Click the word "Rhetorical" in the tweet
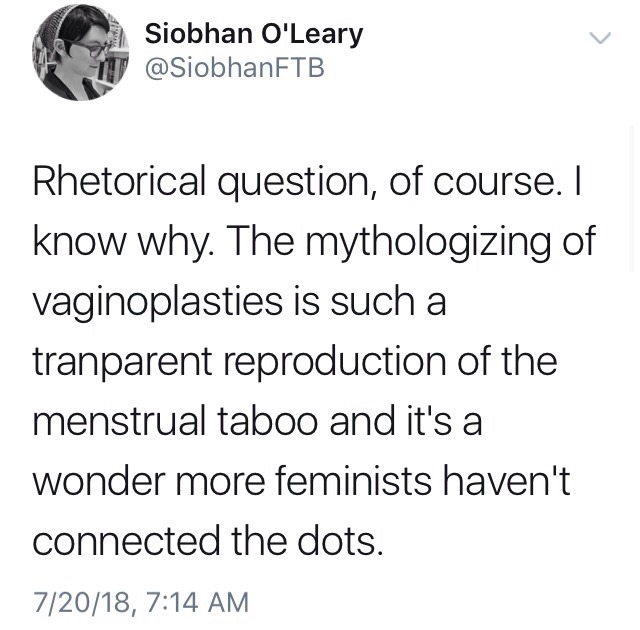640x630 pixels. [x=123, y=180]
